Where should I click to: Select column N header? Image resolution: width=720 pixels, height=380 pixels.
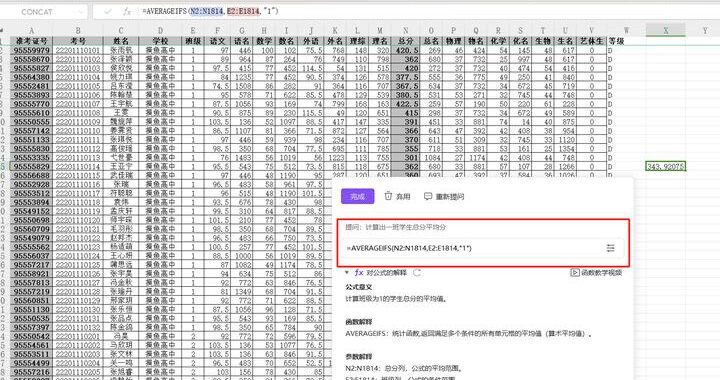pos(405,31)
